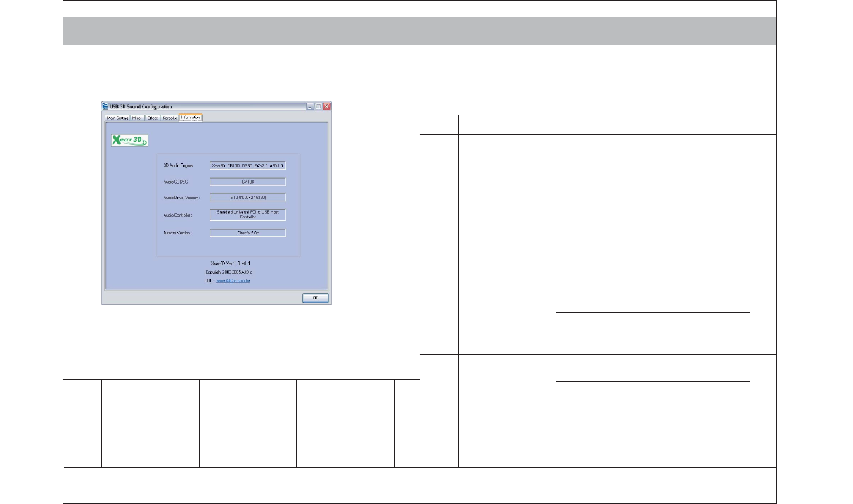Click the OK button
Image resolution: width=853 pixels, height=504 pixels.
click(x=316, y=298)
